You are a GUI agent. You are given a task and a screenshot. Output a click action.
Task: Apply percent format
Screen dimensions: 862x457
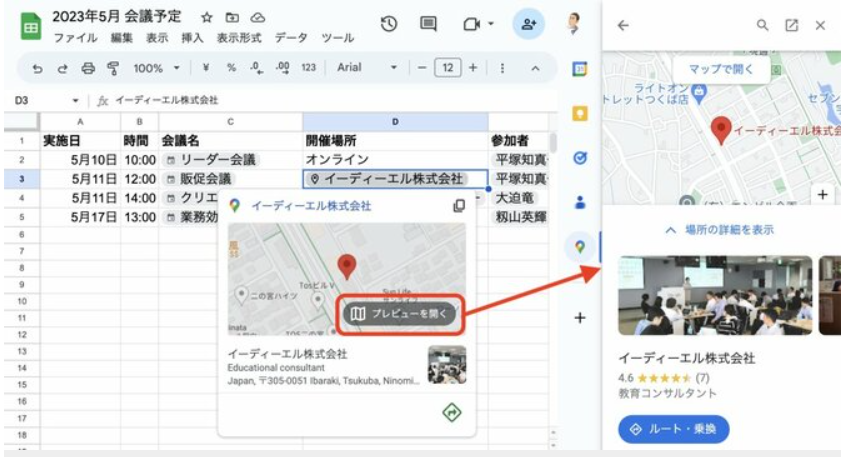pos(231,68)
